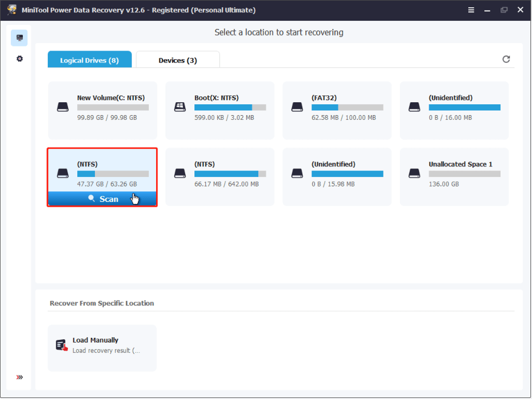Click usage bar of 63.26 GB NTFS drive
This screenshot has width=532, height=399.
click(x=113, y=174)
